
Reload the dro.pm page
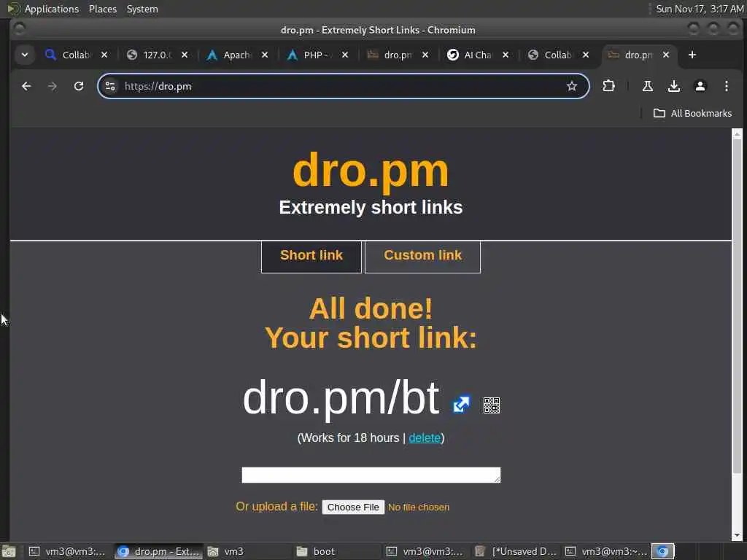point(79,86)
